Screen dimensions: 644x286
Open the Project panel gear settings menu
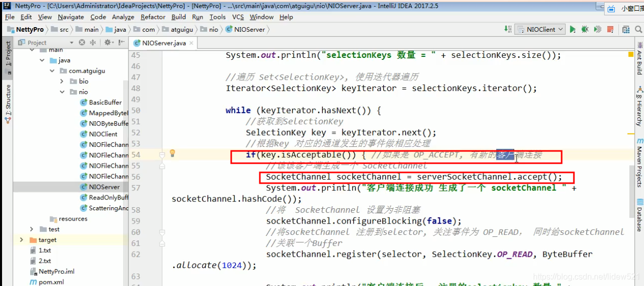[108, 42]
